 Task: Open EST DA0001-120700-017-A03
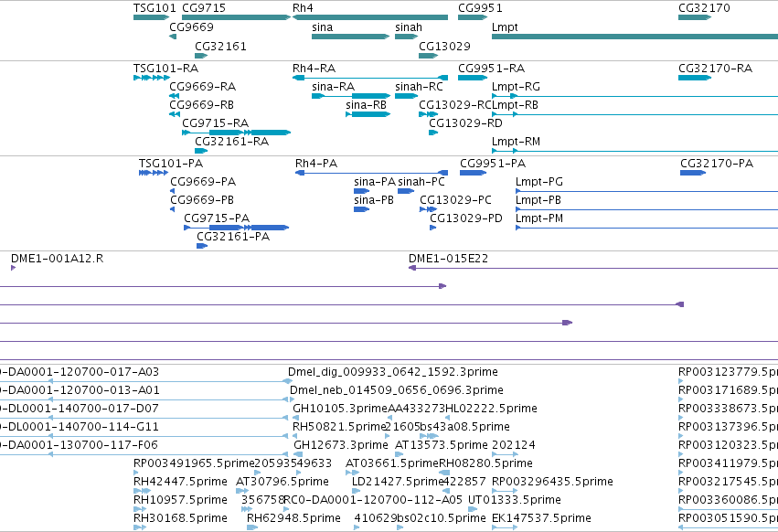80,372
